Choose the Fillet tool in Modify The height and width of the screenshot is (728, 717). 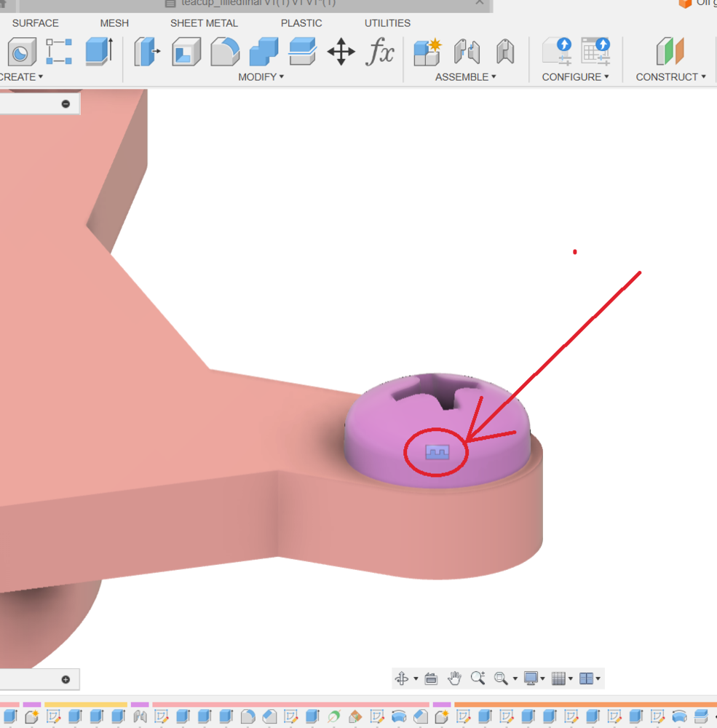coord(225,52)
